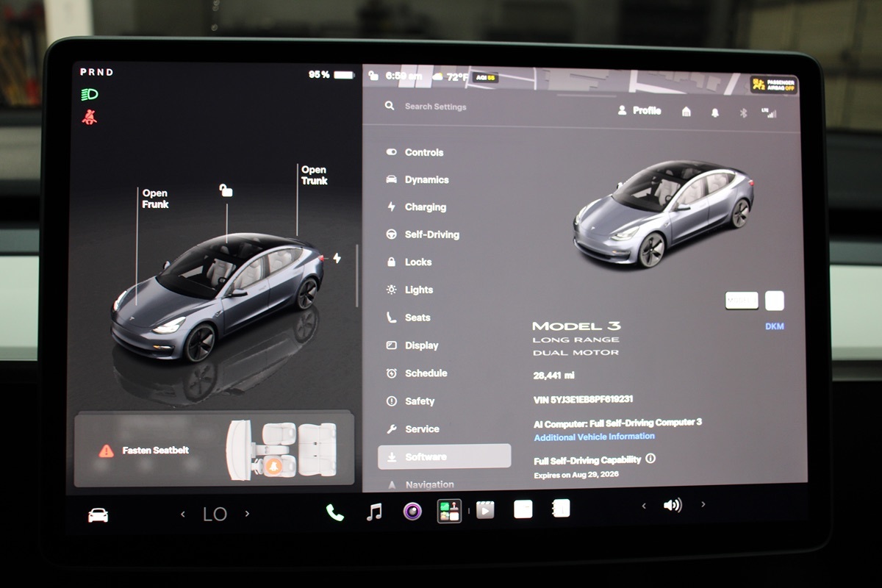Image resolution: width=882 pixels, height=588 pixels.
Task: Tap the speaker volume icon
Action: coord(673,505)
